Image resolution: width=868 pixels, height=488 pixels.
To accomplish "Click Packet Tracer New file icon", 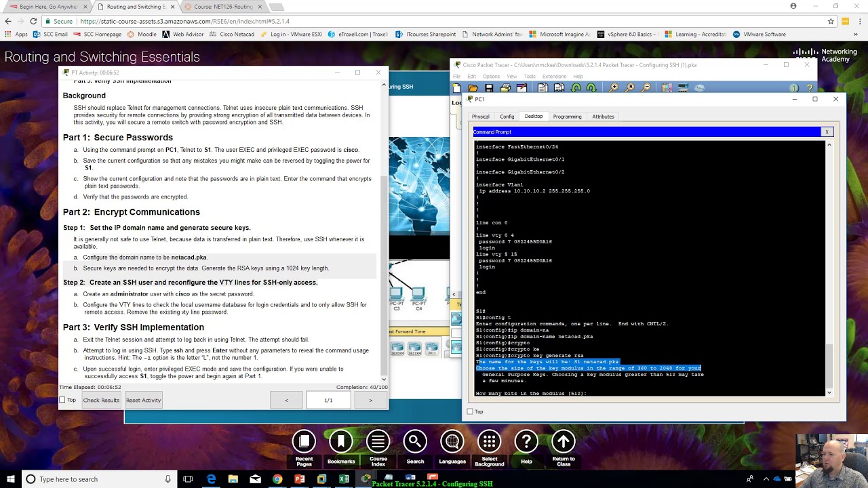I will [x=456, y=88].
